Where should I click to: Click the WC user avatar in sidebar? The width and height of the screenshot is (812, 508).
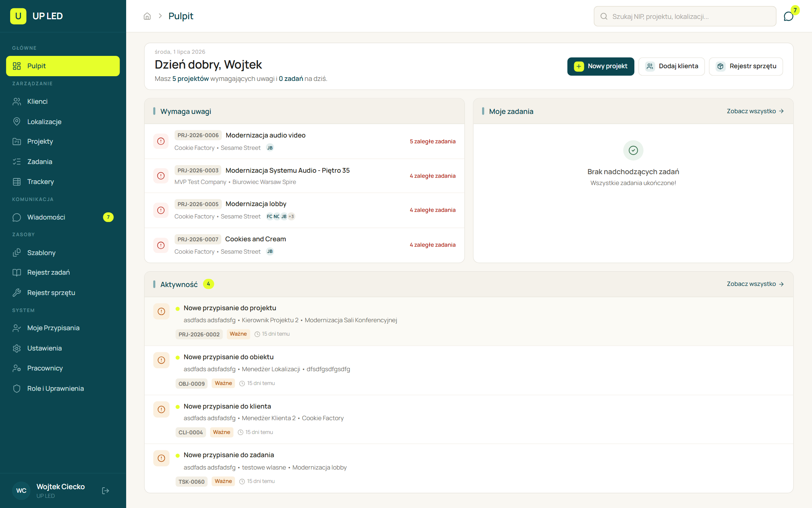[x=21, y=491]
